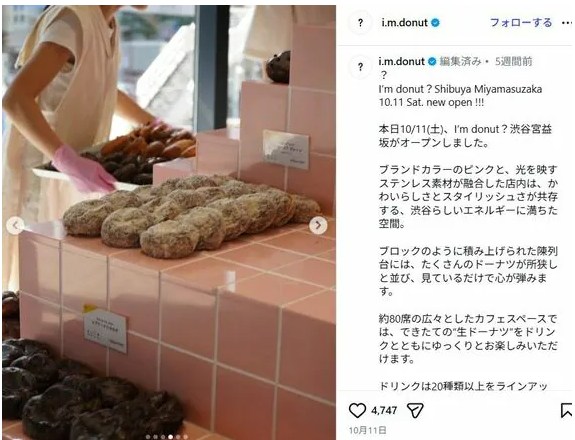Open the profile avatar in post header
The height and width of the screenshot is (440, 575).
360,23
